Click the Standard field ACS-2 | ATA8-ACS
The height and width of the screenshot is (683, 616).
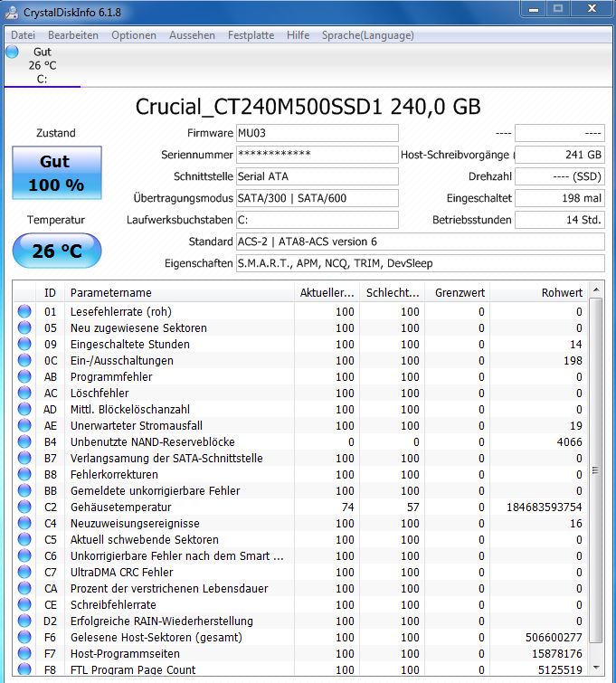point(421,242)
